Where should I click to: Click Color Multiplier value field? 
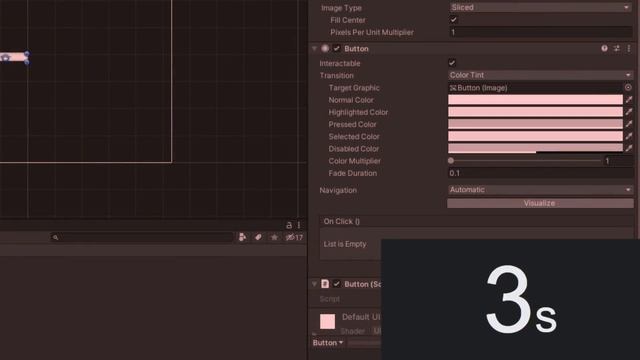[618, 161]
